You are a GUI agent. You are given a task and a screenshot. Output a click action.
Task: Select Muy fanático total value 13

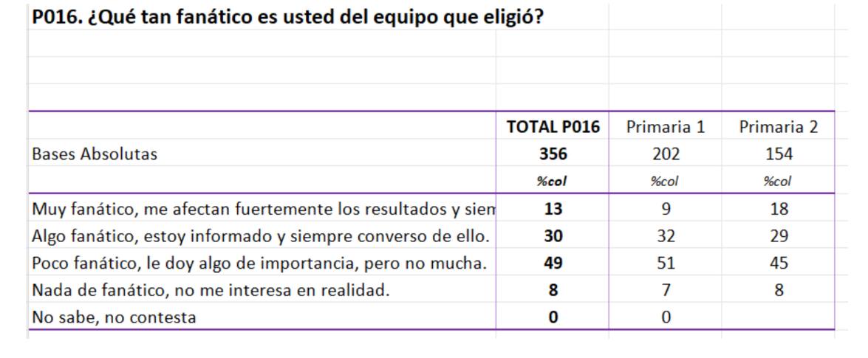553,209
